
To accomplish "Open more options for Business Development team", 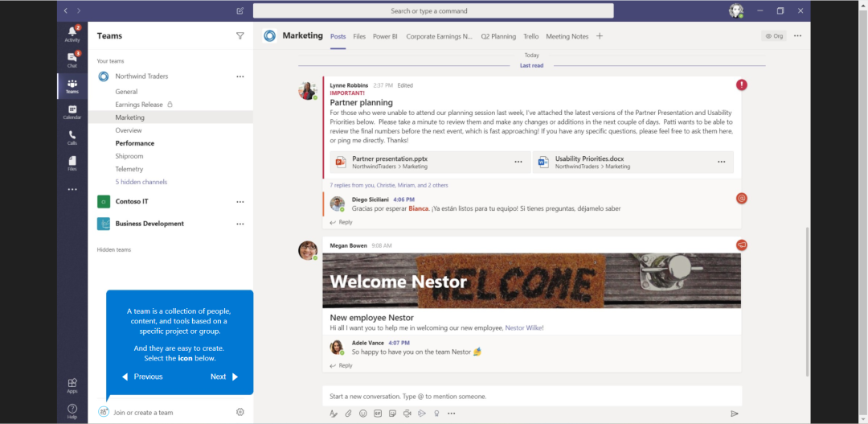I will coord(240,224).
